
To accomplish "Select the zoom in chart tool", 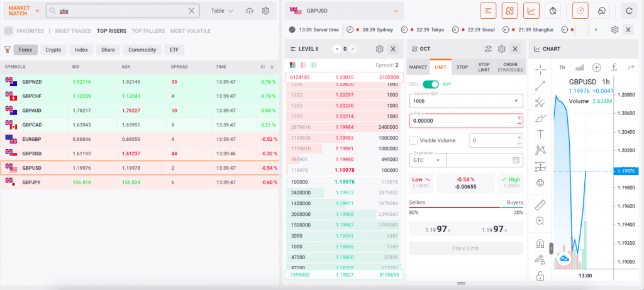I will pos(540,221).
